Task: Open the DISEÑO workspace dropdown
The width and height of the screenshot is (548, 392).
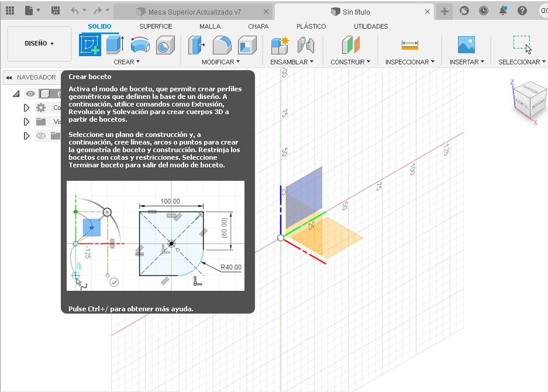Action: pyautogui.click(x=39, y=44)
